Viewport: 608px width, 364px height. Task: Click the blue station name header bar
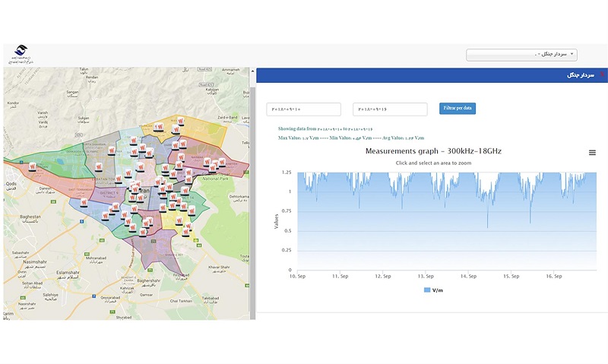[x=426, y=75]
